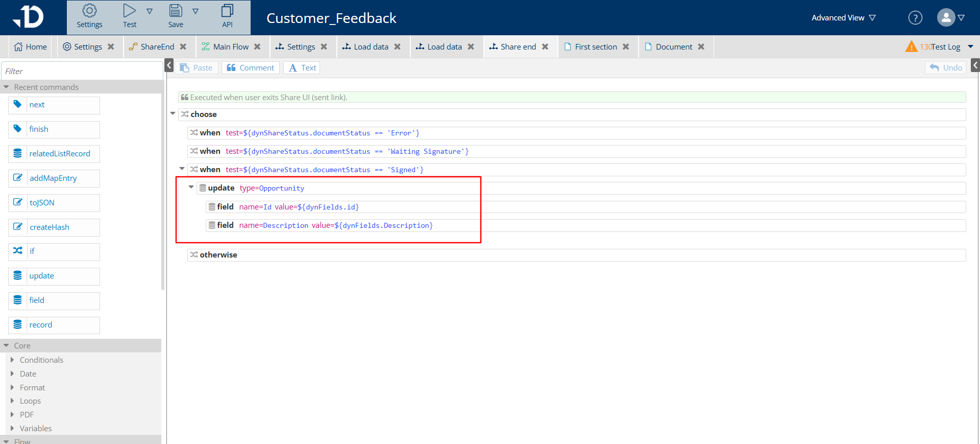The width and height of the screenshot is (980, 444).
Task: Switch to the Home tab
Action: pyautogui.click(x=31, y=46)
